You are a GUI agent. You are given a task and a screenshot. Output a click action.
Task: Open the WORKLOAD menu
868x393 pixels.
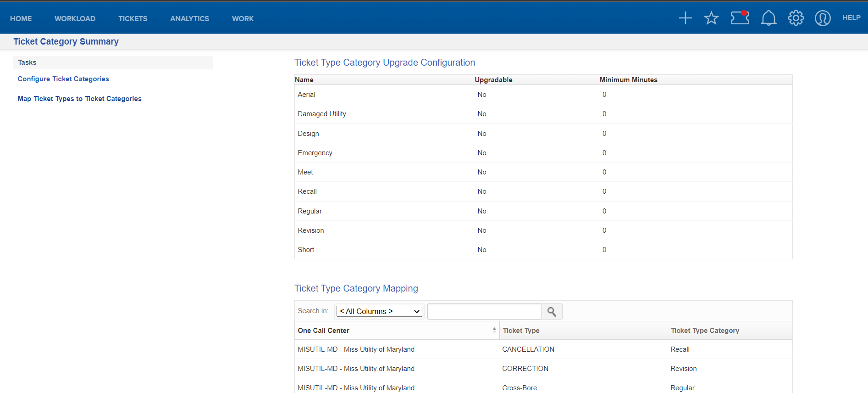click(x=75, y=18)
